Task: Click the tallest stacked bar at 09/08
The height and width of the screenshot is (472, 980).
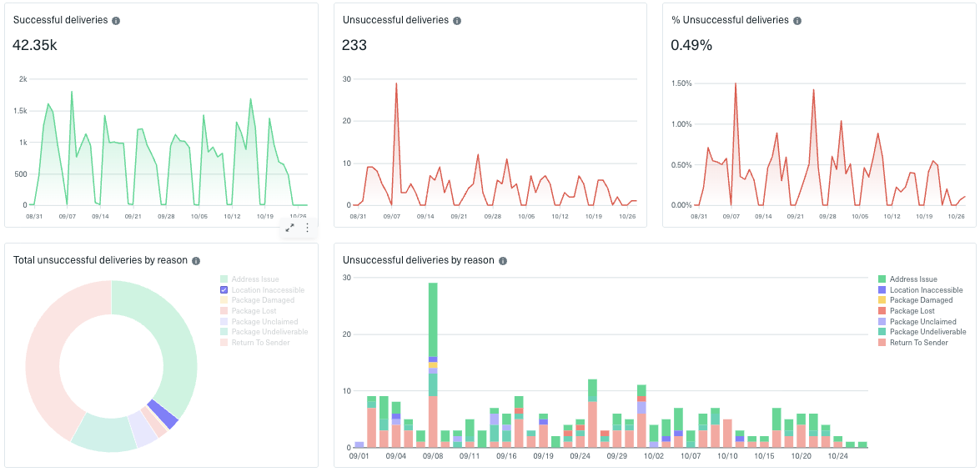Action: tap(433, 365)
